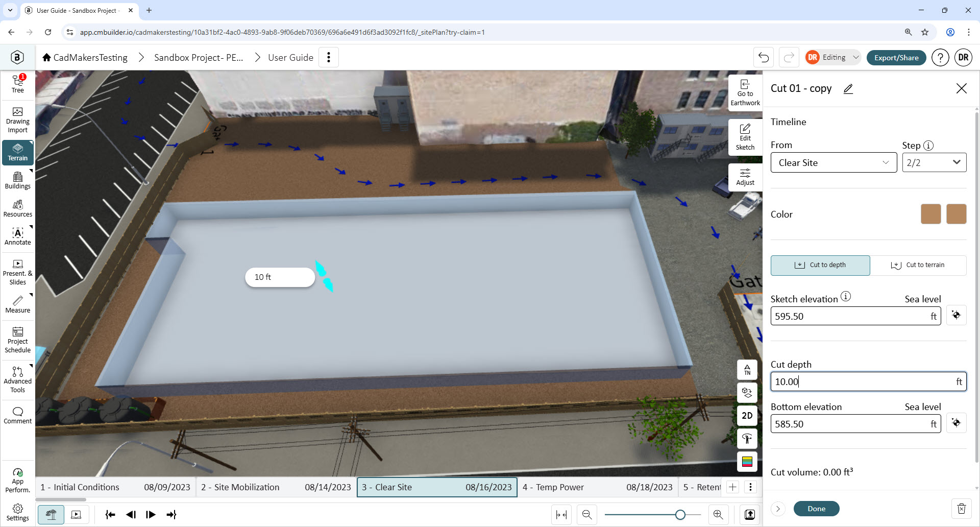This screenshot has width=980, height=527.
Task: Open the From 'Clear Site' dropdown
Action: point(834,163)
